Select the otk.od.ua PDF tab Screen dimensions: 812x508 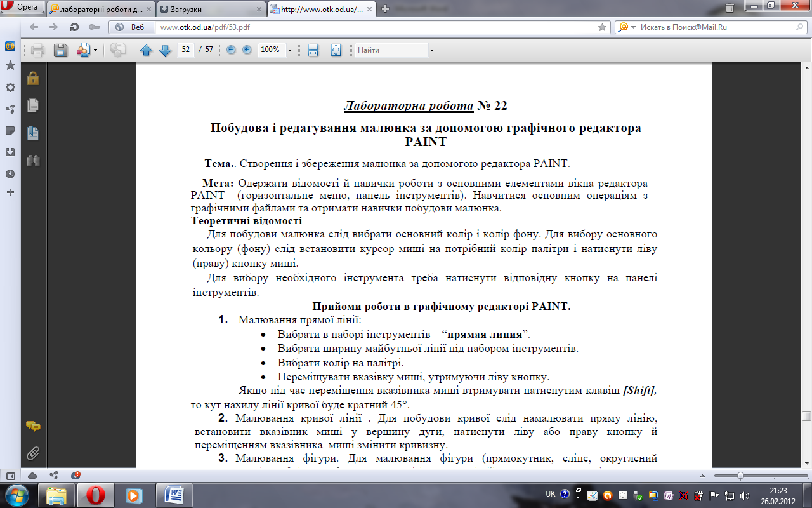tap(322, 9)
